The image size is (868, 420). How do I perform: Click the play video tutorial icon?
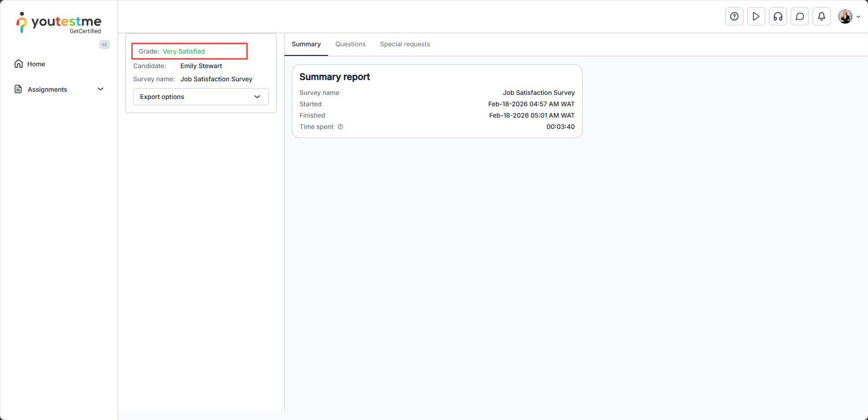(756, 17)
